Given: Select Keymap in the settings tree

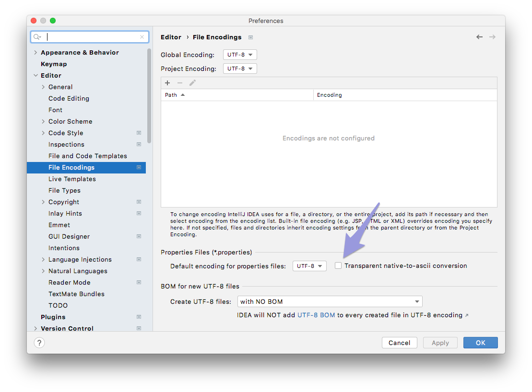Looking at the screenshot, I should (54, 64).
